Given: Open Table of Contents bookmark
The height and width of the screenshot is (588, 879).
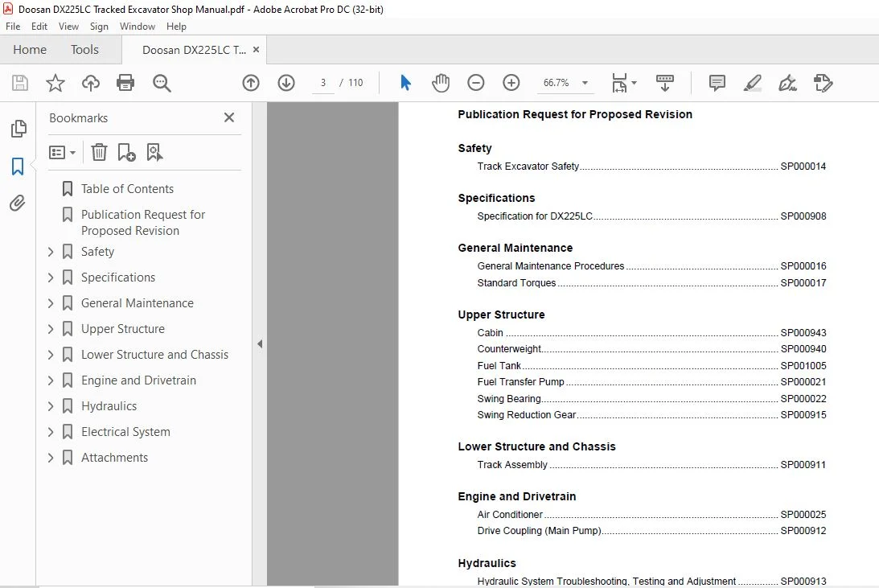Looking at the screenshot, I should click(x=127, y=189).
